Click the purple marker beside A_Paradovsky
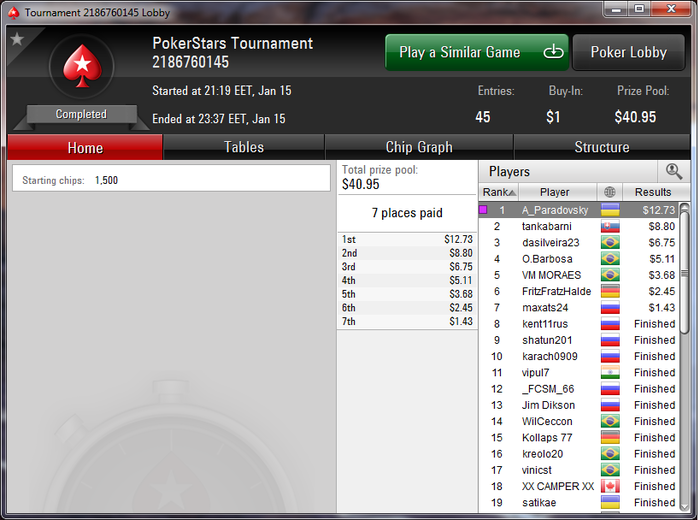Image resolution: width=700 pixels, height=520 pixels. coord(483,209)
